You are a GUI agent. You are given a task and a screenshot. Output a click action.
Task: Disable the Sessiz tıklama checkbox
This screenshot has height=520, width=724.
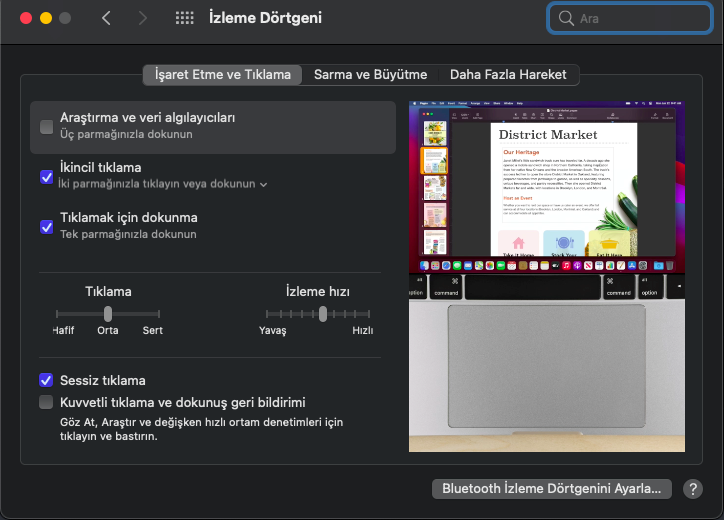tap(46, 380)
